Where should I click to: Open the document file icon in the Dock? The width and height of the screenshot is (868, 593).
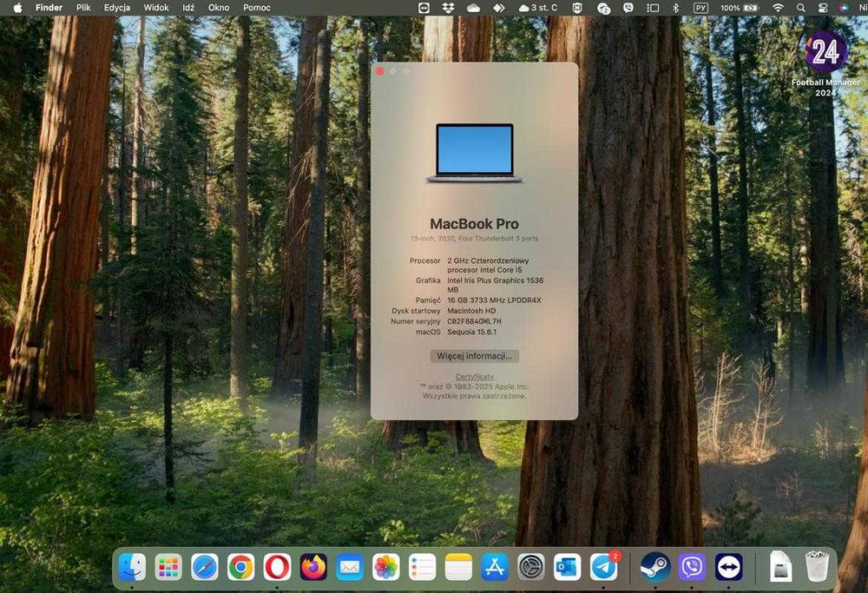pos(780,566)
